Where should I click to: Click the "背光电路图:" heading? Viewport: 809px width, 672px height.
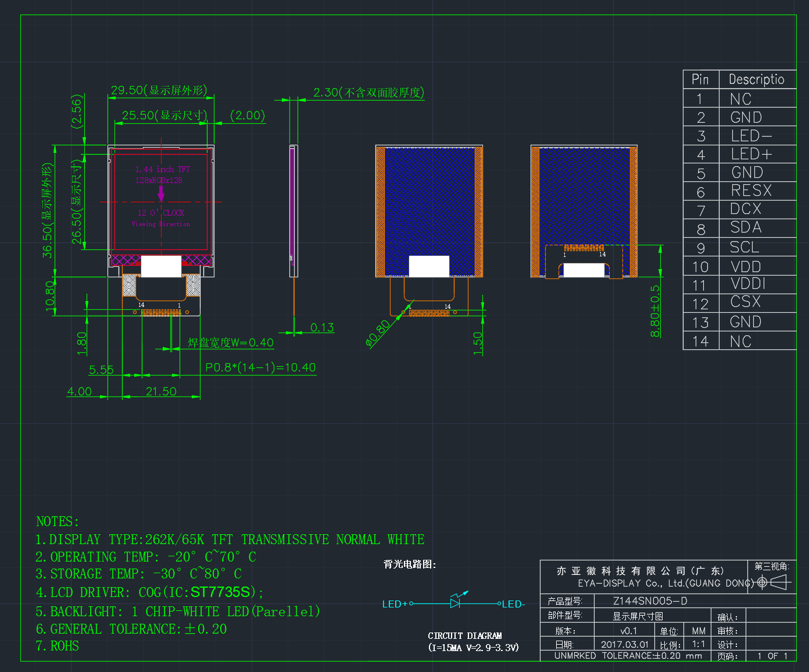[410, 564]
